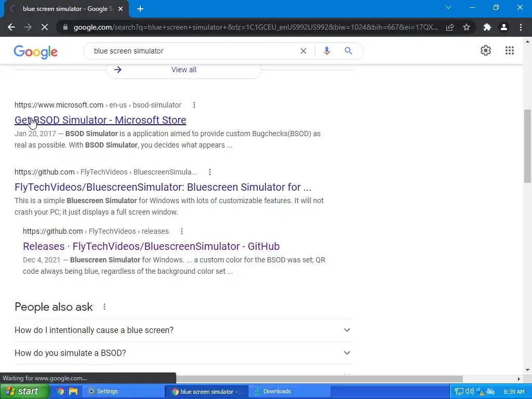
Task: Close the blue screen simulator tab
Action: coord(121,9)
